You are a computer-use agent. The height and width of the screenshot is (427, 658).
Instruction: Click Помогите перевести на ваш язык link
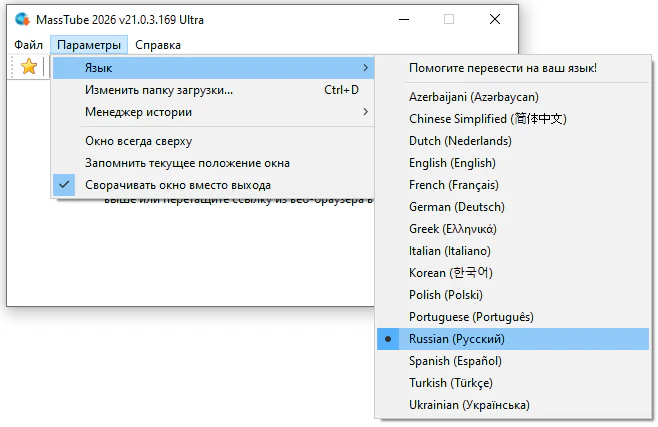tap(503, 68)
